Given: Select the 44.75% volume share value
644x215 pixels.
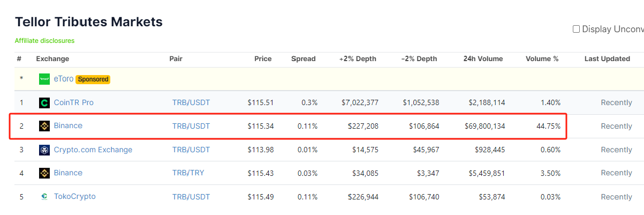Looking at the screenshot, I should point(548,126).
